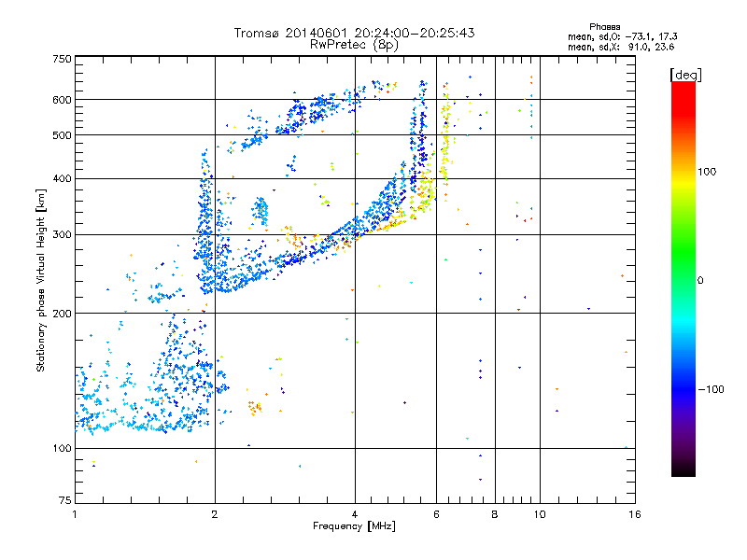Click the y-axis tick label '200'

click(62, 314)
